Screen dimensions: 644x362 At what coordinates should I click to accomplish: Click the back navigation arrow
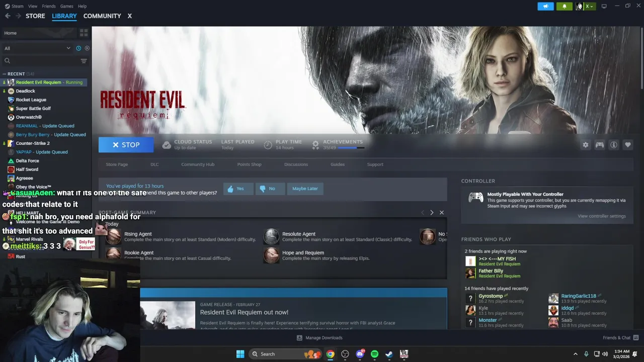tap(8, 16)
